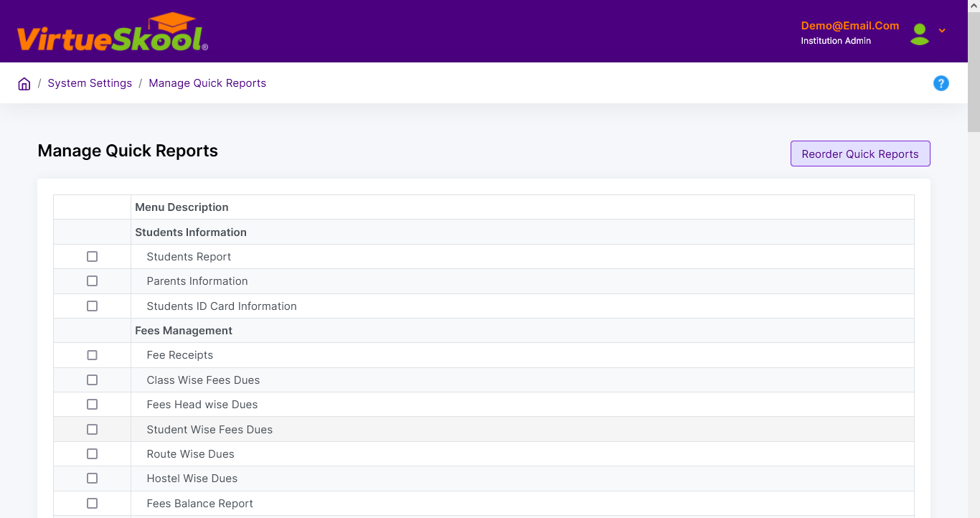
Task: Click the home icon in breadcrumb
Action: (x=24, y=83)
